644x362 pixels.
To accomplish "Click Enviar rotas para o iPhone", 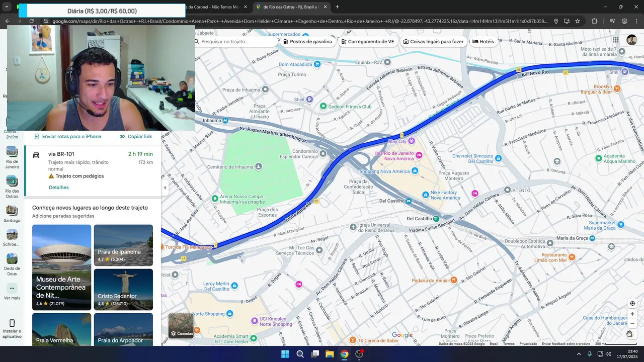I will (67, 136).
